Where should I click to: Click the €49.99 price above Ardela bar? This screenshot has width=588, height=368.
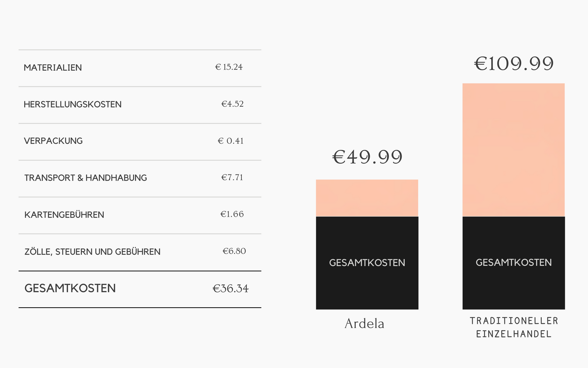click(367, 157)
